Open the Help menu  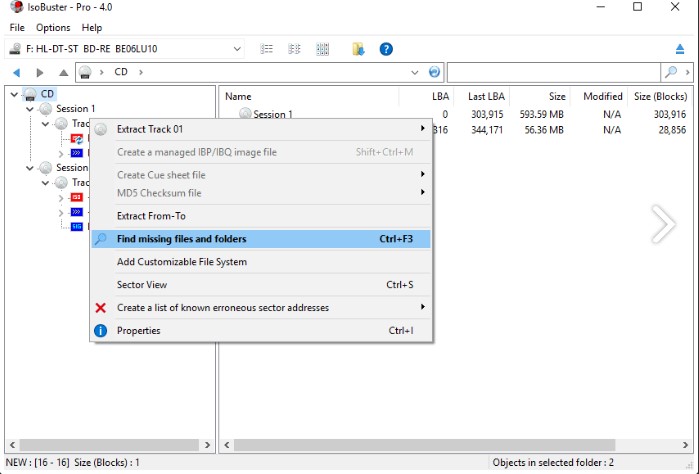coord(92,28)
